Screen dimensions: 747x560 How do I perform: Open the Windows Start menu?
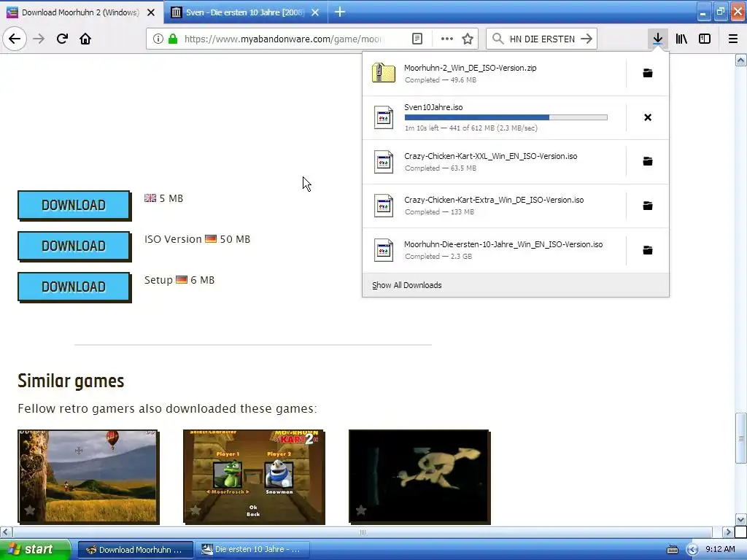(35, 549)
